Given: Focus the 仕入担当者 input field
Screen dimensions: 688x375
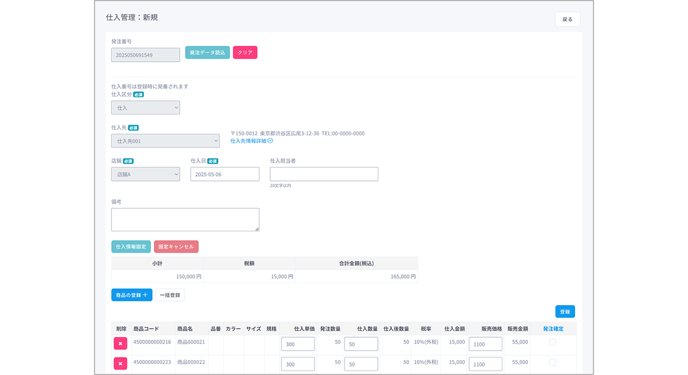Looking at the screenshot, I should pyautogui.click(x=324, y=174).
